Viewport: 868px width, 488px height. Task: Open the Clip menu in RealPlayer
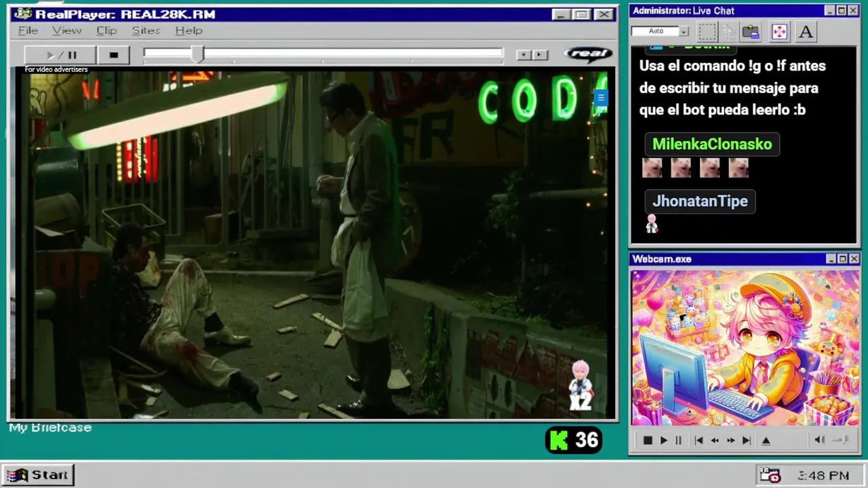coord(106,30)
